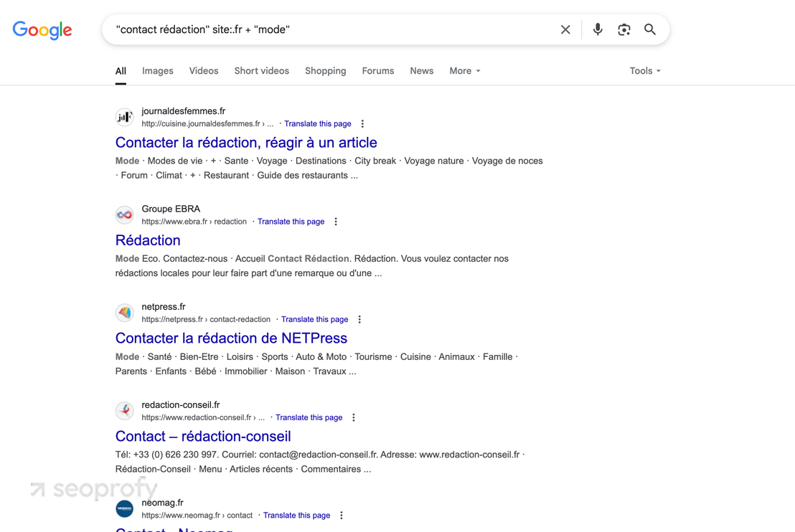Open more options for neomag.fr result
This screenshot has height=532, width=795.
pos(342,516)
